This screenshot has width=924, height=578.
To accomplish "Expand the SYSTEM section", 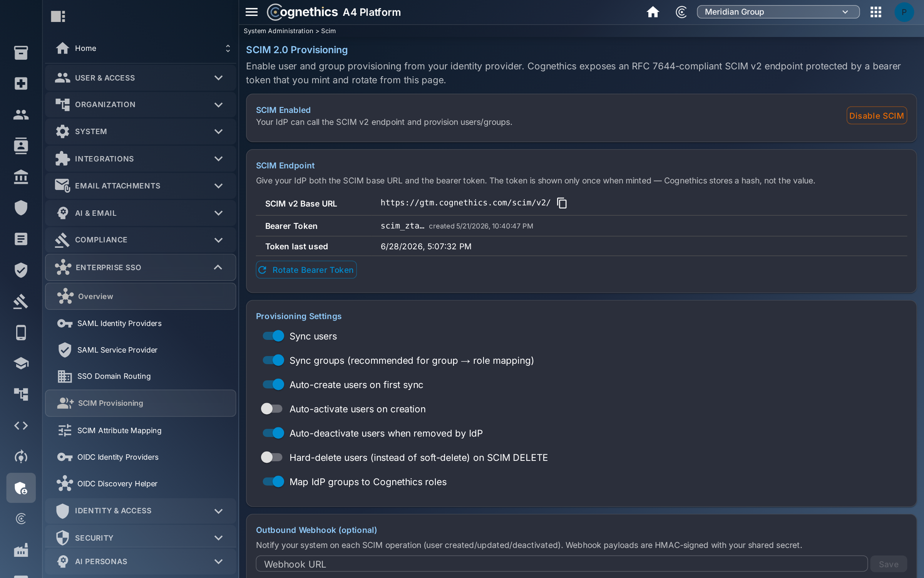I will (x=141, y=131).
